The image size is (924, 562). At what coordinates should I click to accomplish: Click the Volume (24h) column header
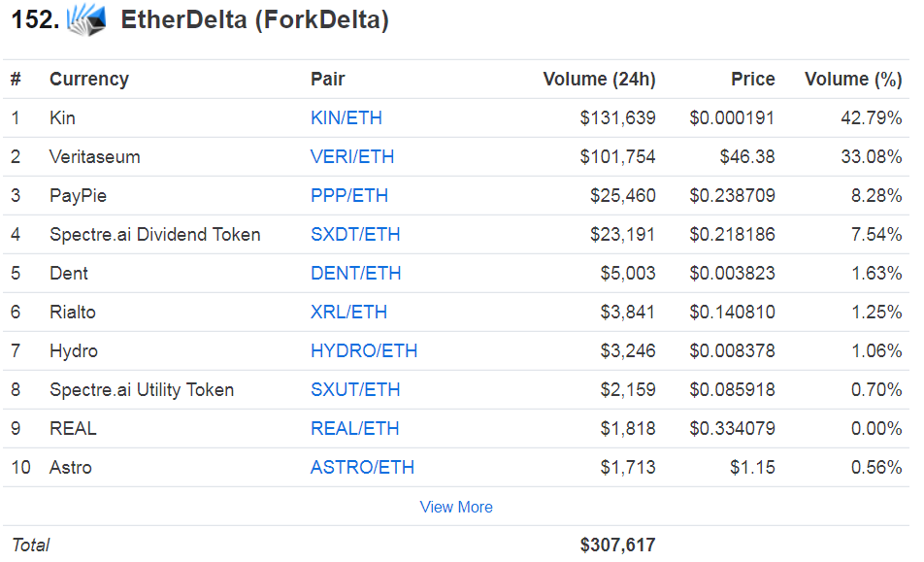[599, 80]
